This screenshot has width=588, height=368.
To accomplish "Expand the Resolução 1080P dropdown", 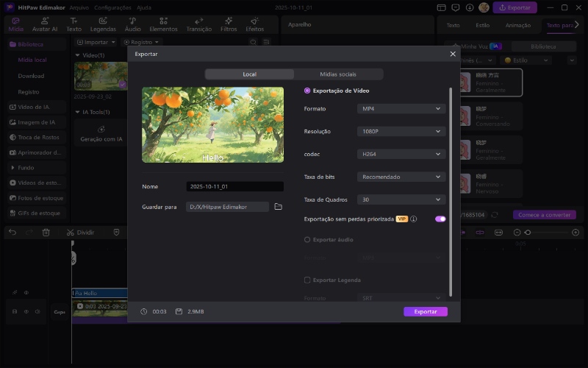I will coord(401,132).
